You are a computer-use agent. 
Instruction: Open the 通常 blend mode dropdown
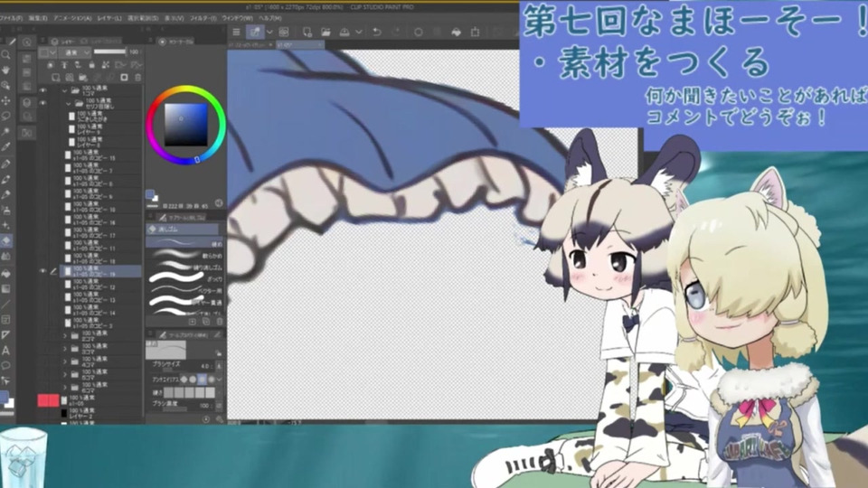tap(76, 52)
